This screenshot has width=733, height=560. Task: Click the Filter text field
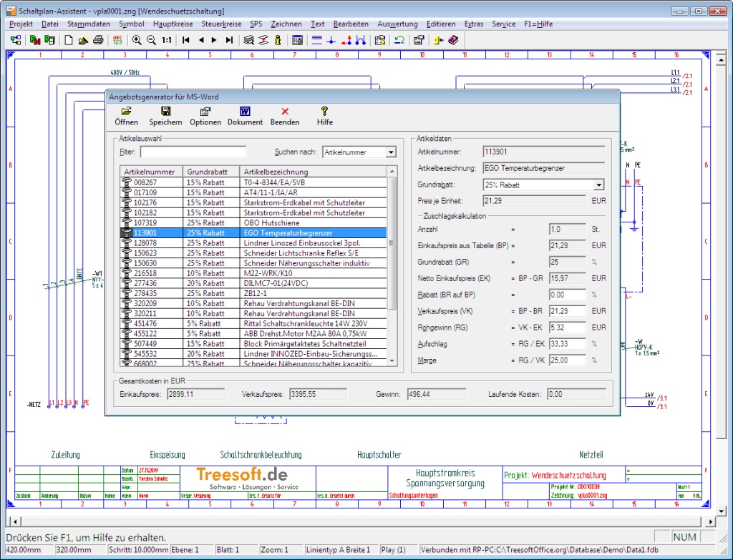tap(193, 152)
